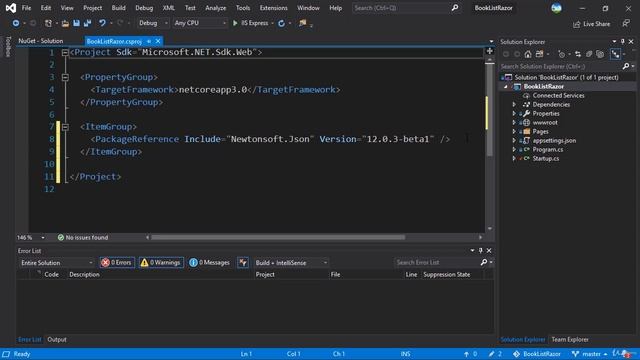640x360 pixels.
Task: Select appsettings.json in Solution Explorer
Action: [554, 140]
